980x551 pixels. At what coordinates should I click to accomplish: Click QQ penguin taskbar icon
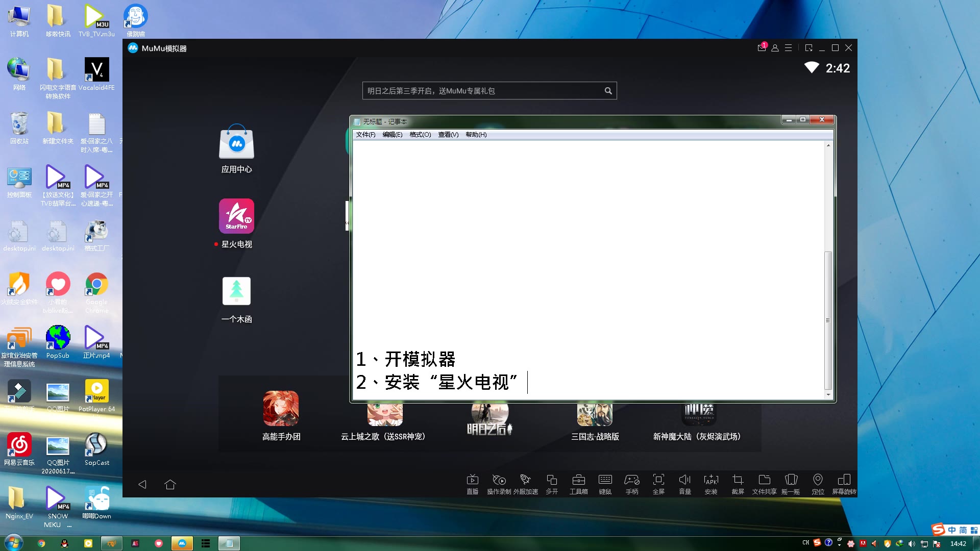tap(64, 543)
